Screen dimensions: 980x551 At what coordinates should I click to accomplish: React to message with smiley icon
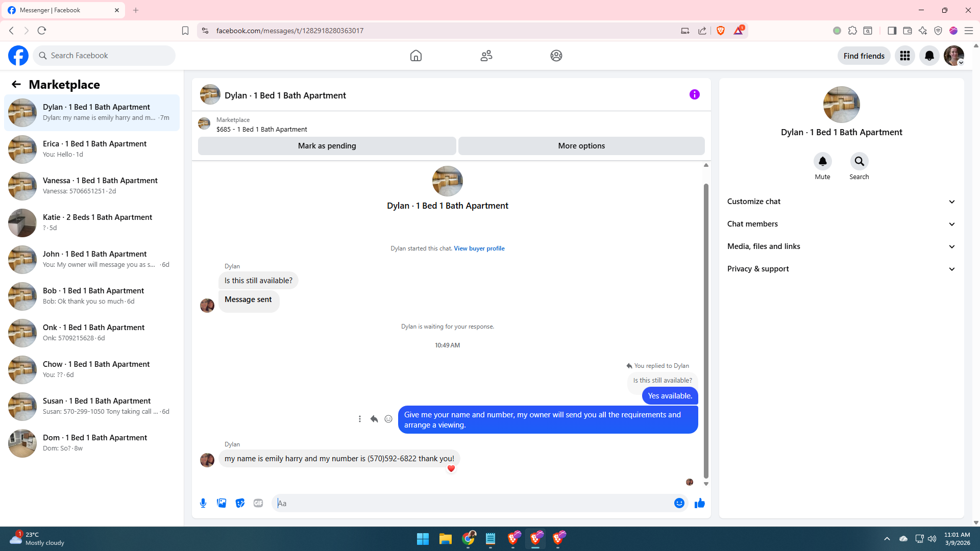click(x=388, y=419)
